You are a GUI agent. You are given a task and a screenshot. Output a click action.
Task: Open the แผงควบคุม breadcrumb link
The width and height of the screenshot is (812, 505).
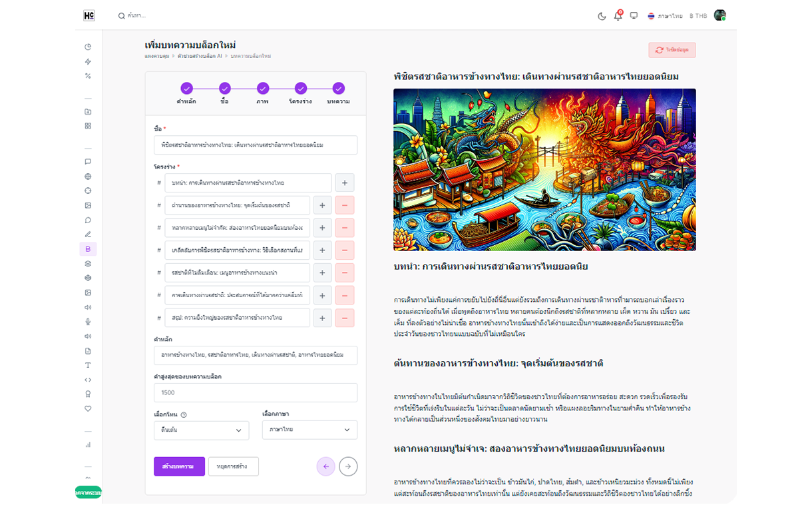click(156, 56)
